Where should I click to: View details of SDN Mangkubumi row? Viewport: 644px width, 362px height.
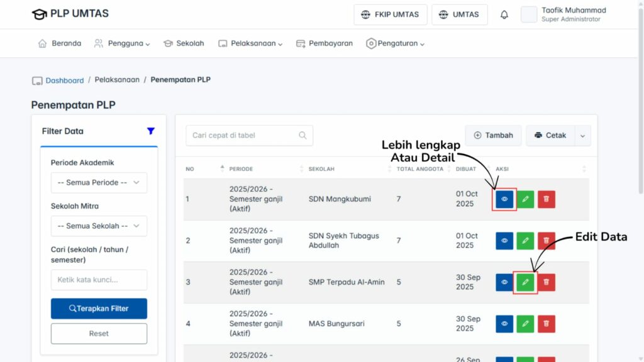504,199
